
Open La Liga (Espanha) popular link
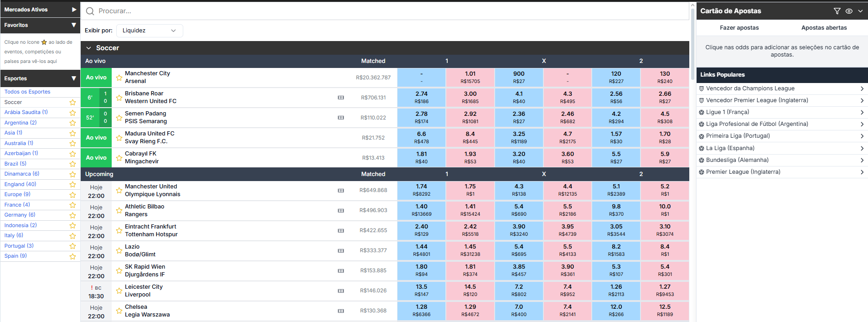pos(782,148)
